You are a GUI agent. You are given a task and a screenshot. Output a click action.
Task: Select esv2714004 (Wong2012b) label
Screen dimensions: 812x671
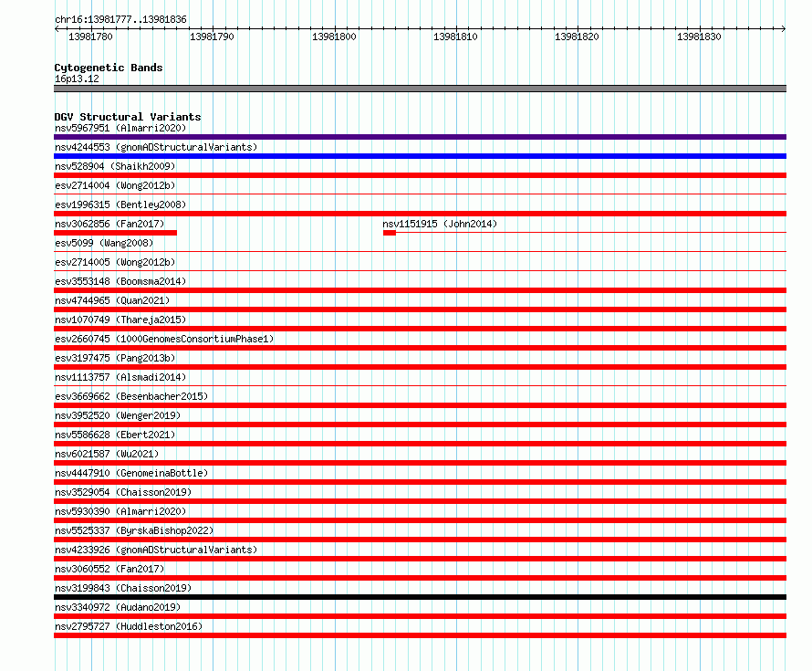(x=115, y=185)
